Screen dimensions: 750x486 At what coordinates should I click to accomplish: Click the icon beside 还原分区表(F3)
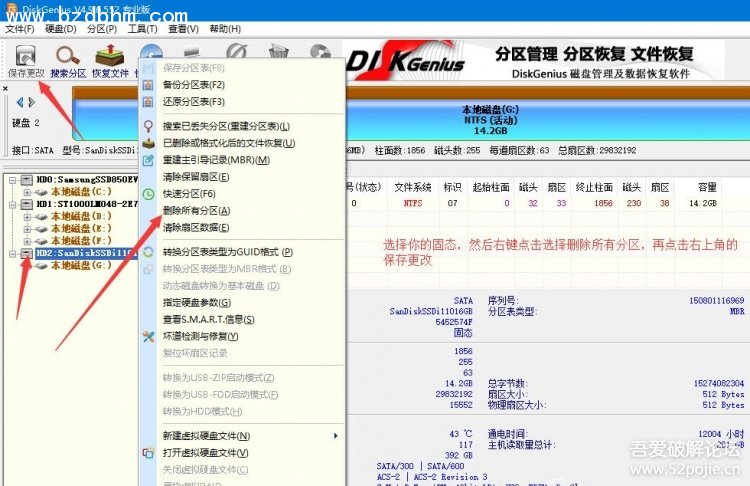(148, 102)
